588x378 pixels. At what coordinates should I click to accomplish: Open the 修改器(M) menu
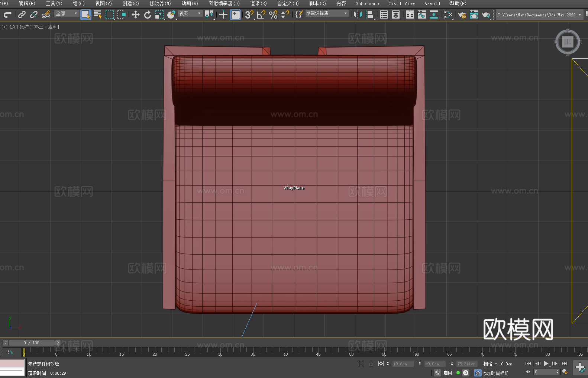coord(160,3)
